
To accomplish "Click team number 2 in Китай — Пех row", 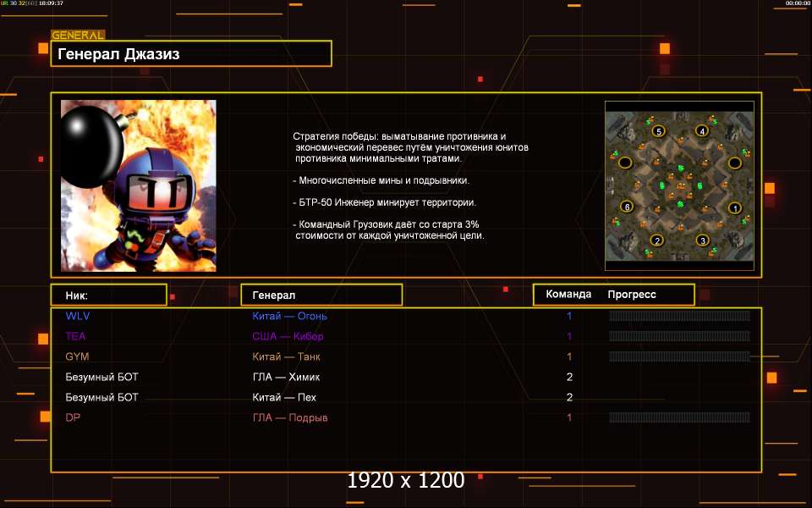I will click(x=569, y=397).
